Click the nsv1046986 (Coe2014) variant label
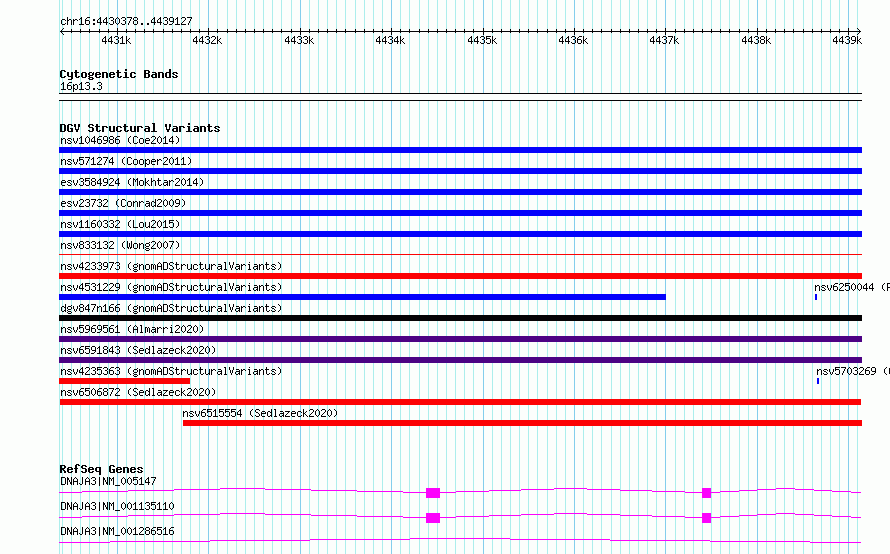This screenshot has width=890, height=554. point(120,140)
